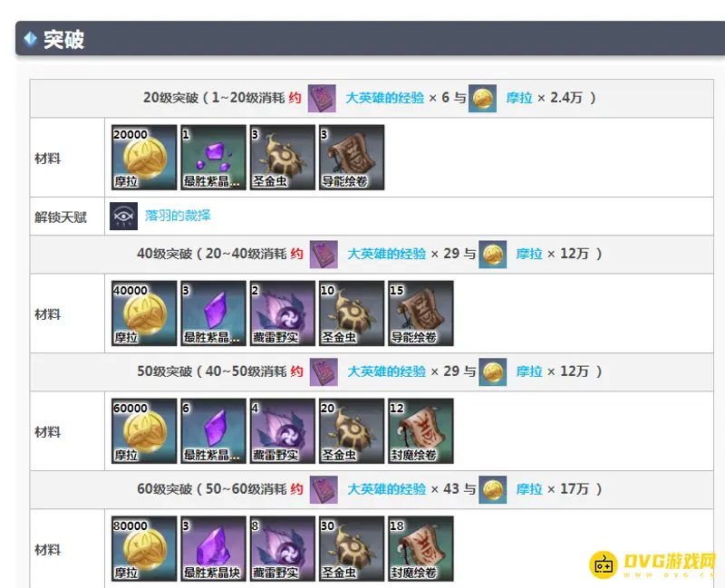Viewport: 725px width, 588px height.
Task: Click the 40000 Mora icon
Action: coord(144,313)
